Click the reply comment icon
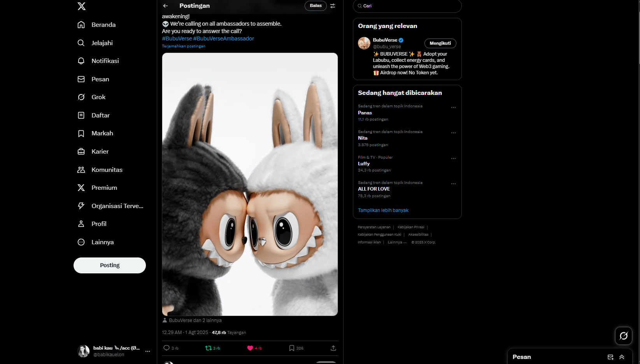Image resolution: width=640 pixels, height=364 pixels. [x=167, y=348]
